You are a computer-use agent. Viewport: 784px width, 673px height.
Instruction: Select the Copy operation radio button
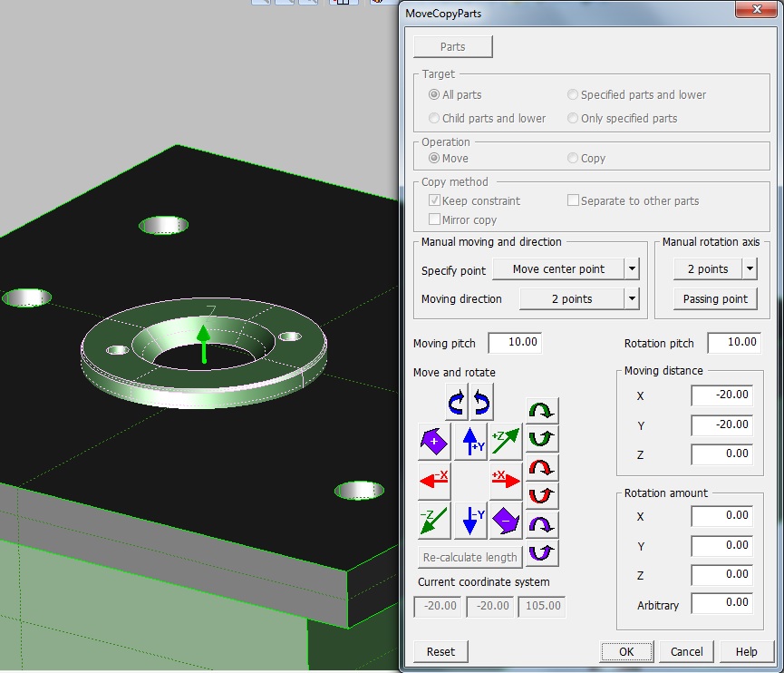(x=573, y=158)
